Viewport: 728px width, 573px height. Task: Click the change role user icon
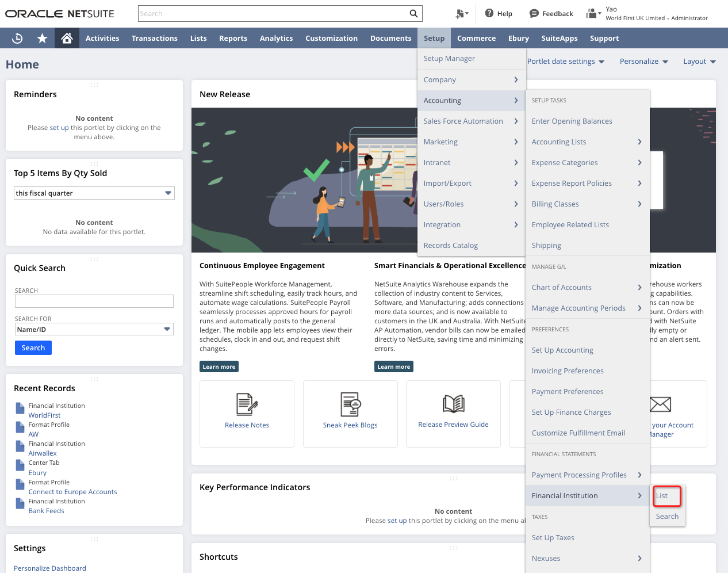[x=593, y=13]
